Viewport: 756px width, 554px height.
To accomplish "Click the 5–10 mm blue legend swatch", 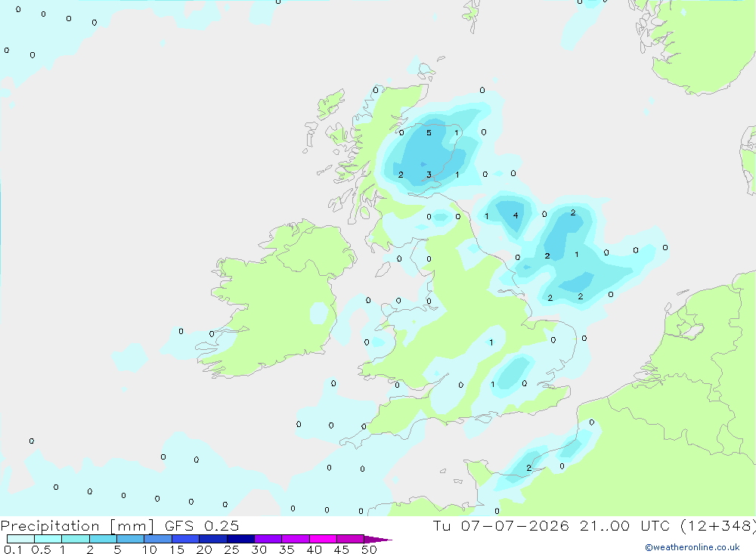I will click(x=130, y=539).
